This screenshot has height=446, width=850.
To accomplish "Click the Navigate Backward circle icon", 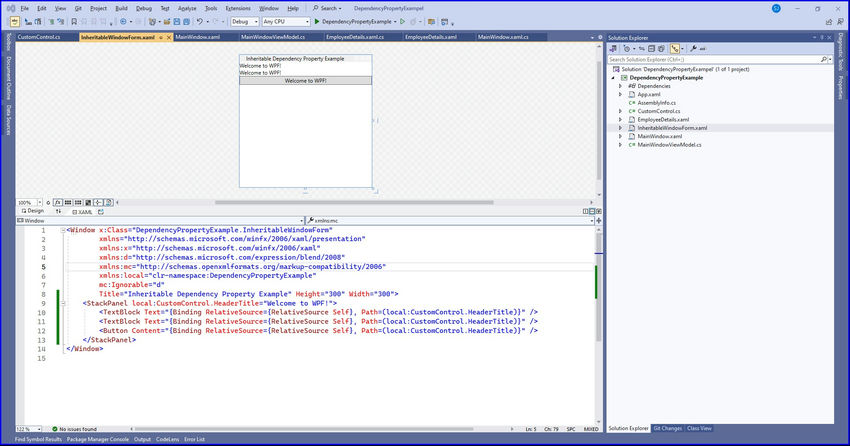I will (123, 22).
